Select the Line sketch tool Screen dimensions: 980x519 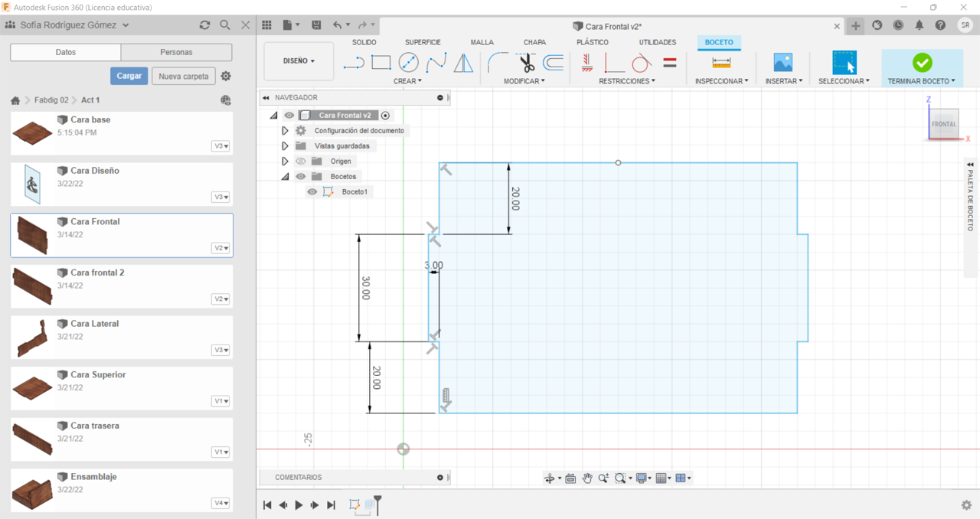click(x=354, y=63)
